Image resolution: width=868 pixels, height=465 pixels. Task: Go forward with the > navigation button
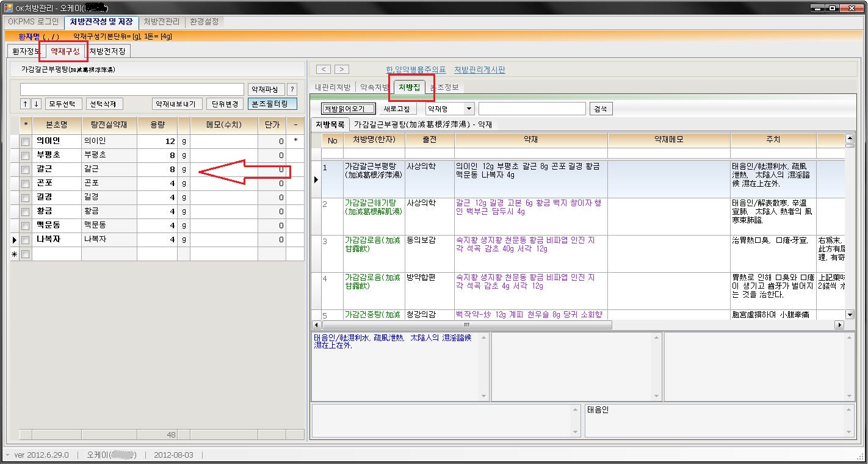(342, 70)
